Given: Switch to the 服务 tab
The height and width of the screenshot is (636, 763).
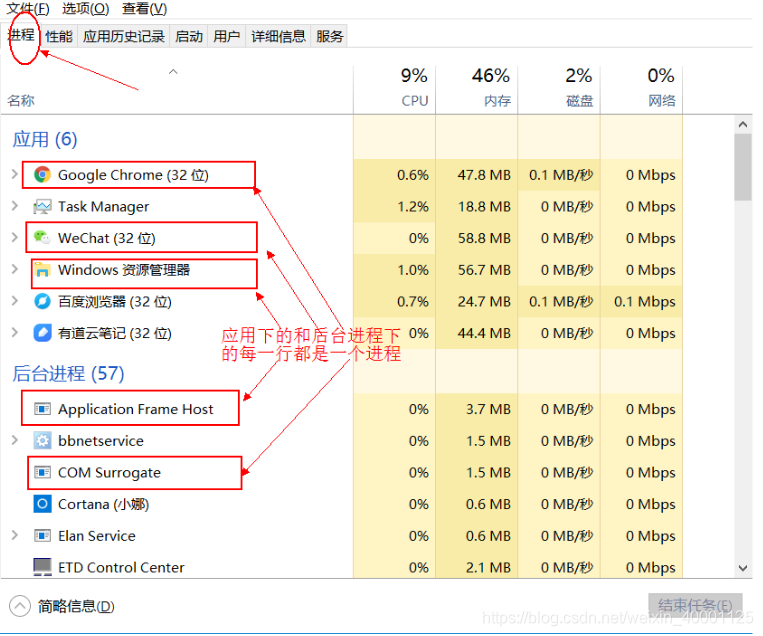Looking at the screenshot, I should pos(329,36).
